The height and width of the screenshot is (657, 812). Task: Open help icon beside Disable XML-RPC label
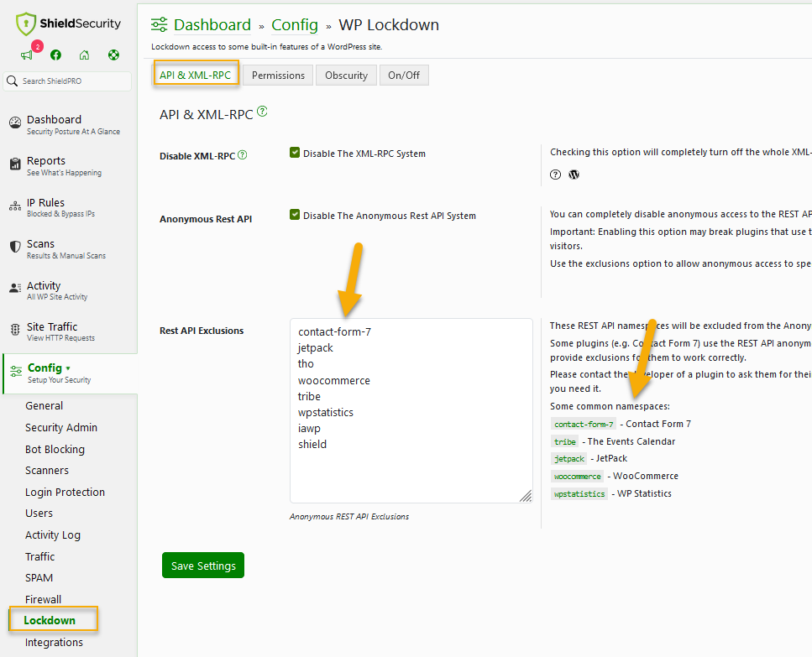click(243, 154)
